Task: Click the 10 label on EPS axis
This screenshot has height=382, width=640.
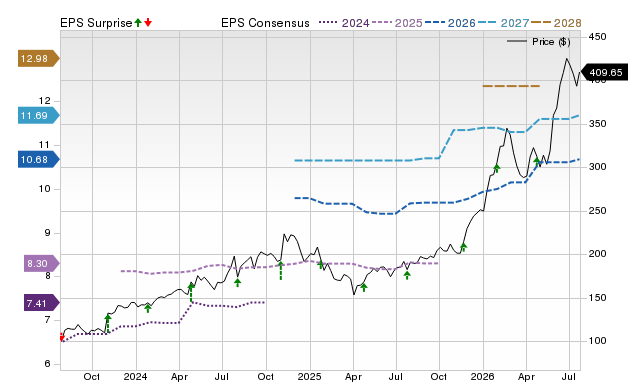Action: (x=44, y=189)
